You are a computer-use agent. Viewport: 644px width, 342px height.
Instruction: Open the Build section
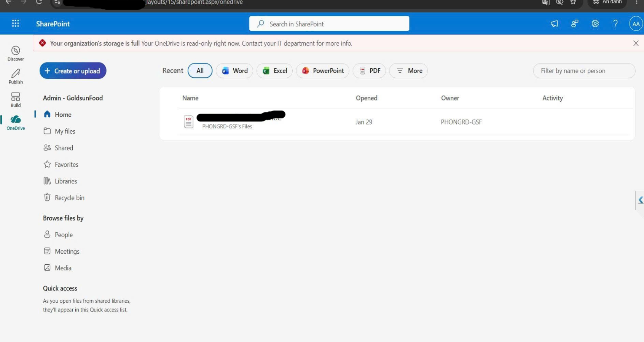tap(16, 100)
